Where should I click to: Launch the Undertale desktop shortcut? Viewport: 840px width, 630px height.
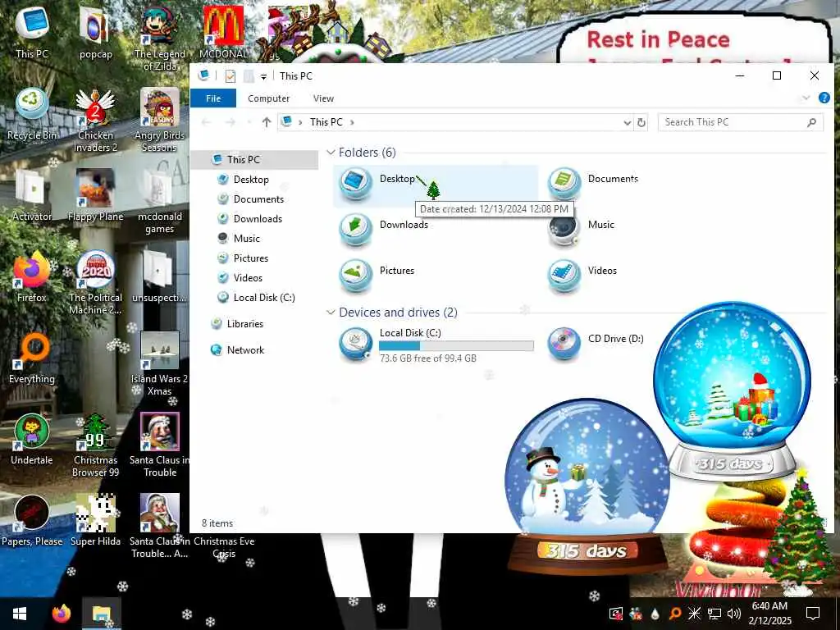[x=32, y=440]
